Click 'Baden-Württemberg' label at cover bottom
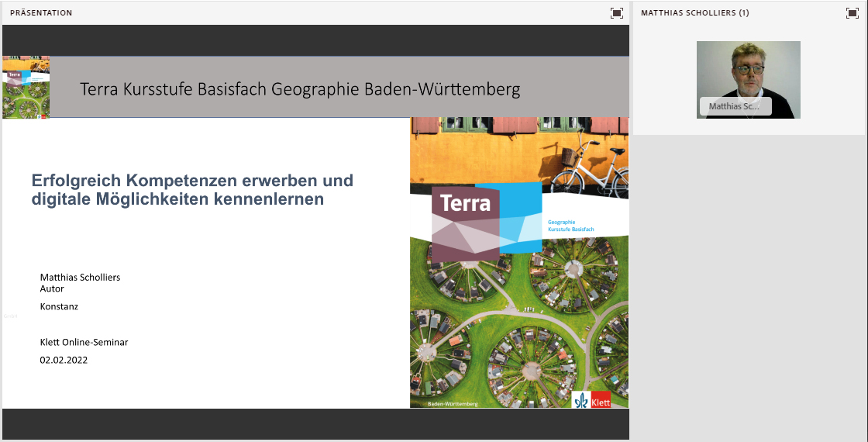 pyautogui.click(x=453, y=404)
